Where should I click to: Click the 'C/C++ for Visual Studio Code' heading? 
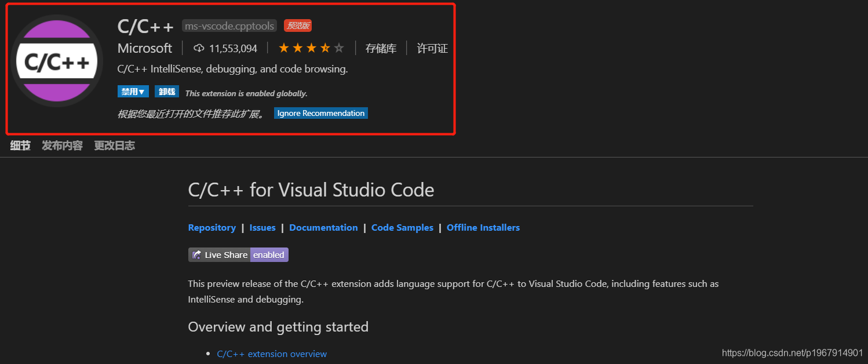pos(311,190)
